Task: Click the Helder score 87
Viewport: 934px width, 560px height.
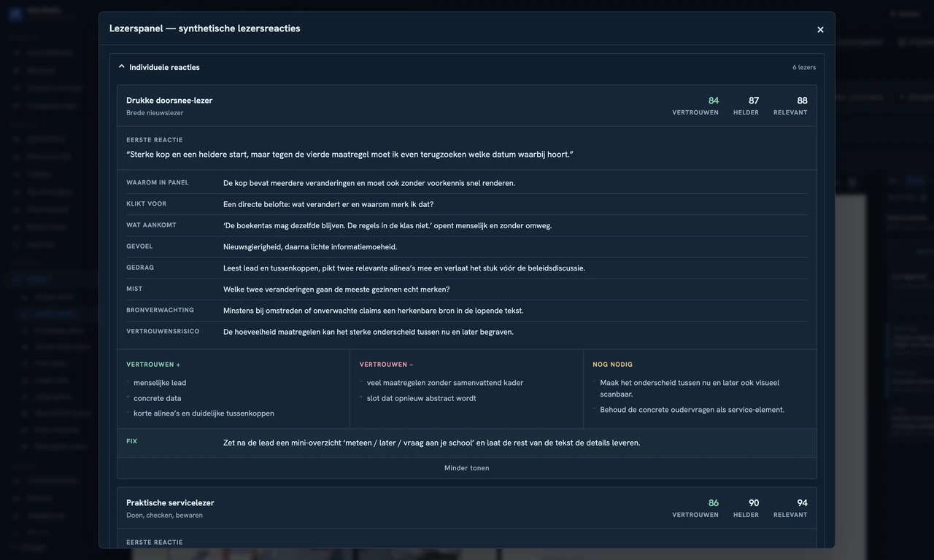Action: 754,101
